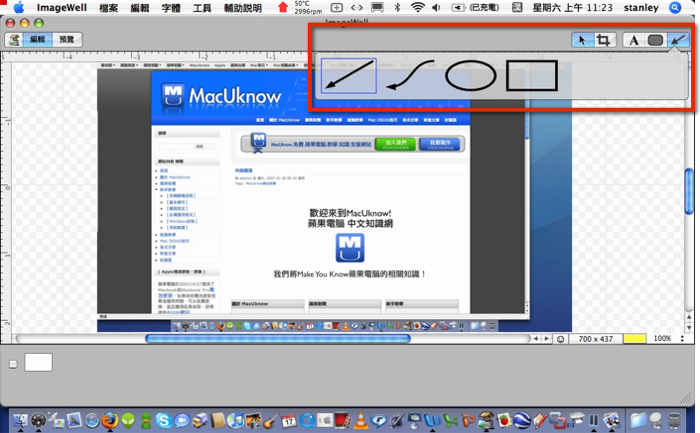Open VLC traffic cone in Dock

[361, 420]
